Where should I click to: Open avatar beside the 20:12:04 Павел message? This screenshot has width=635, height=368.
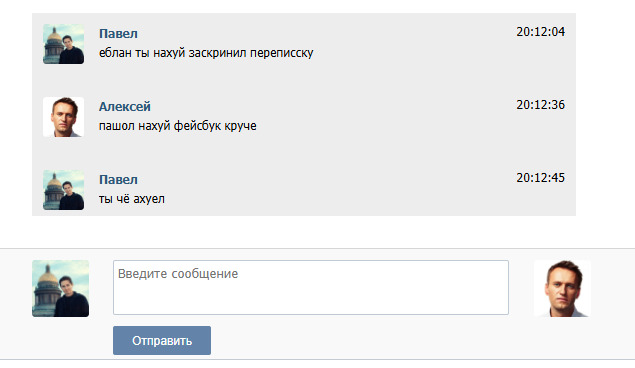click(64, 44)
